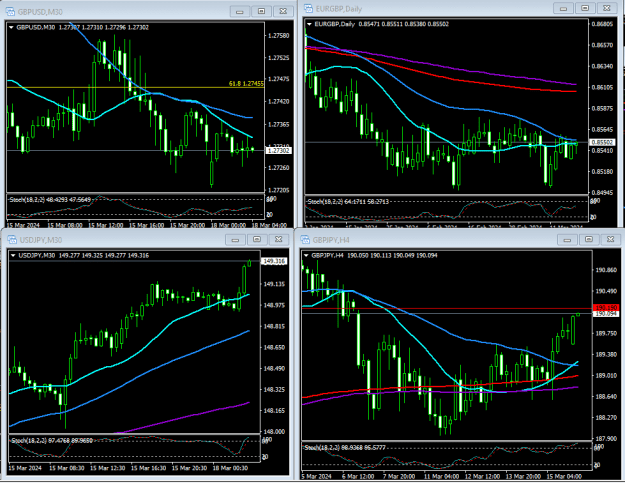The height and width of the screenshot is (483, 625).
Task: Click the 187.900 price axis label
Action: [606, 439]
